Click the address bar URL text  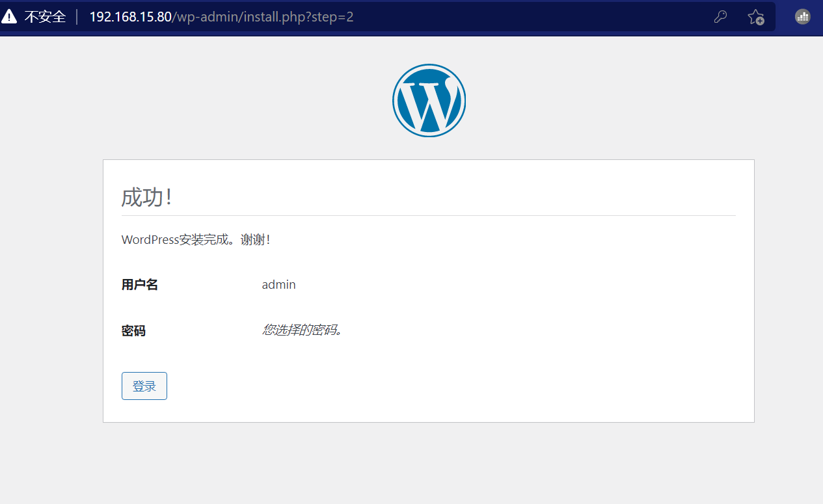click(x=221, y=17)
